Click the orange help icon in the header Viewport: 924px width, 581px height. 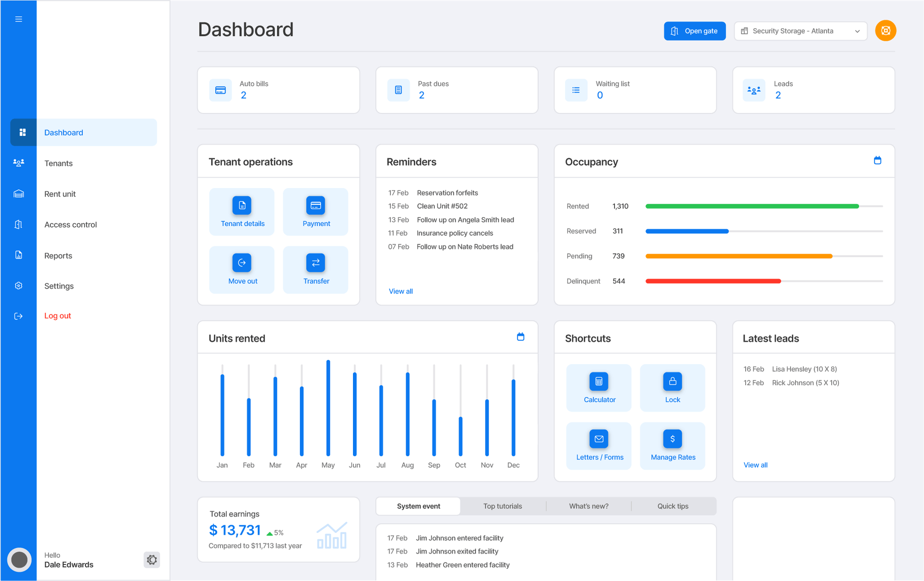(x=886, y=31)
